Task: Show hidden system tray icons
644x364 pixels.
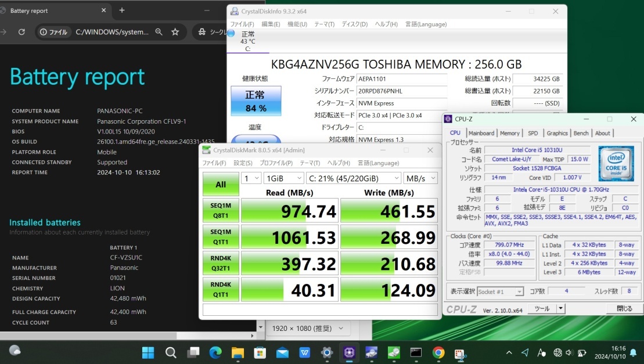Action: click(x=509, y=352)
